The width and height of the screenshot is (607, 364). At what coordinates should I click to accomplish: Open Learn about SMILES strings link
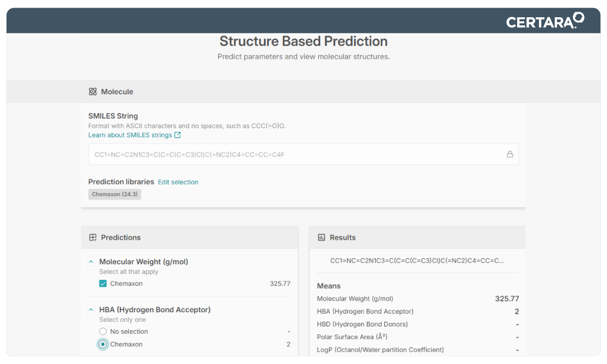pyautogui.click(x=130, y=135)
